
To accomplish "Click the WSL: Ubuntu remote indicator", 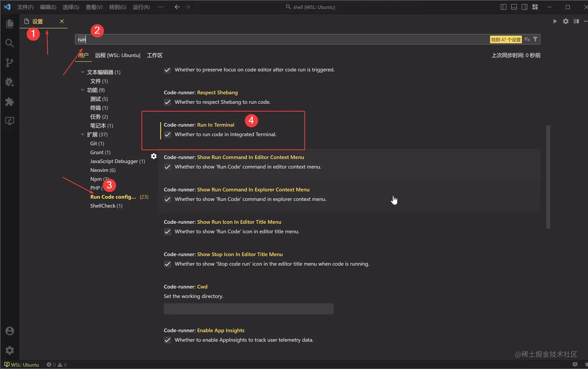I will pos(22,365).
